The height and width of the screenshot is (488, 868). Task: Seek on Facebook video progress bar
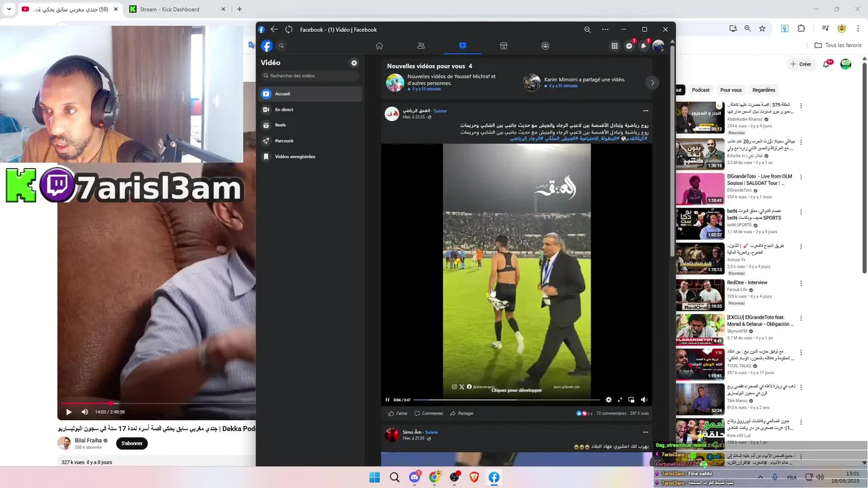pos(507,400)
